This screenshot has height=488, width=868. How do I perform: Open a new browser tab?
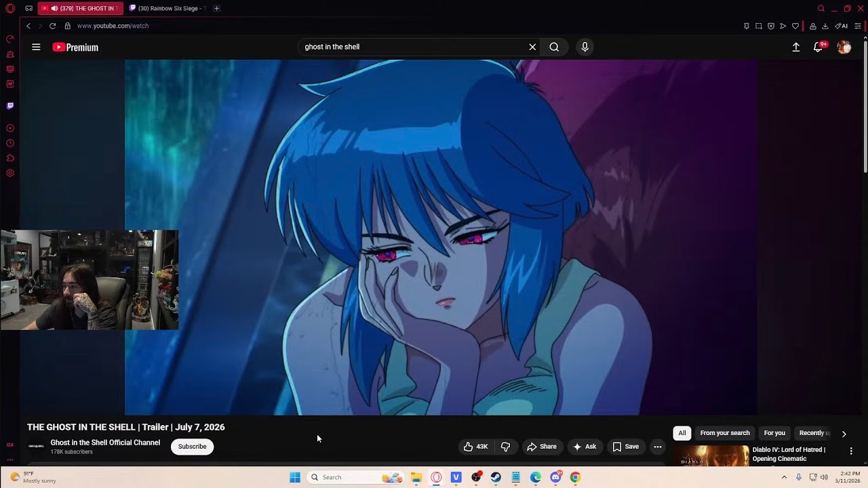pyautogui.click(x=216, y=8)
